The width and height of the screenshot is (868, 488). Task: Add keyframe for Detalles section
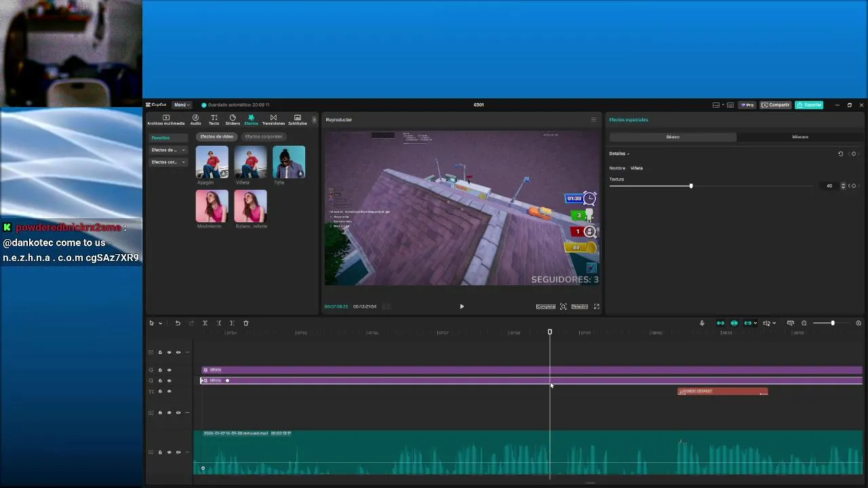[x=854, y=154]
